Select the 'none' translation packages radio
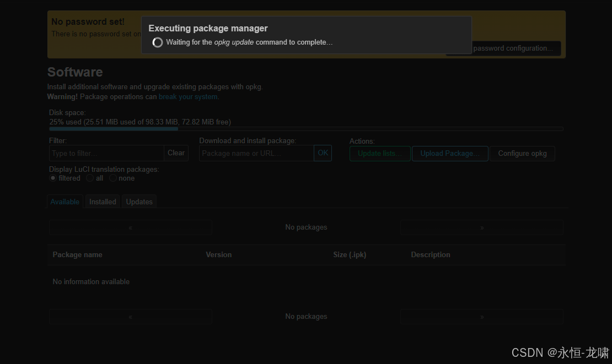Screen dimensions: 612x364 [x=113, y=178]
